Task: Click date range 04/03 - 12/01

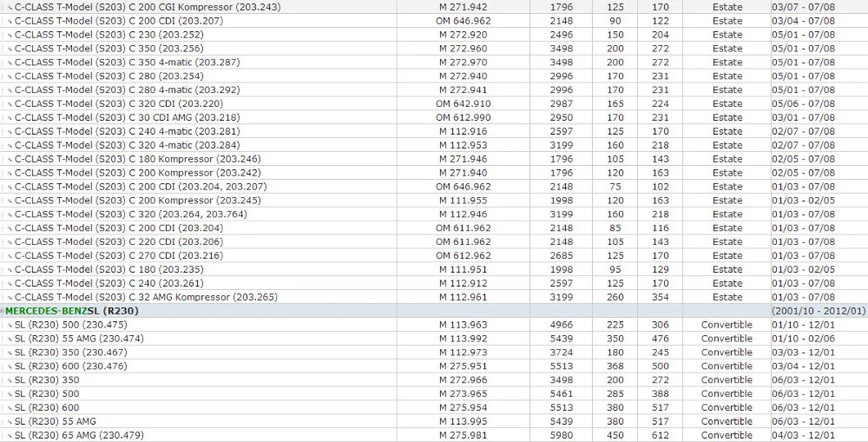Action: [803, 435]
